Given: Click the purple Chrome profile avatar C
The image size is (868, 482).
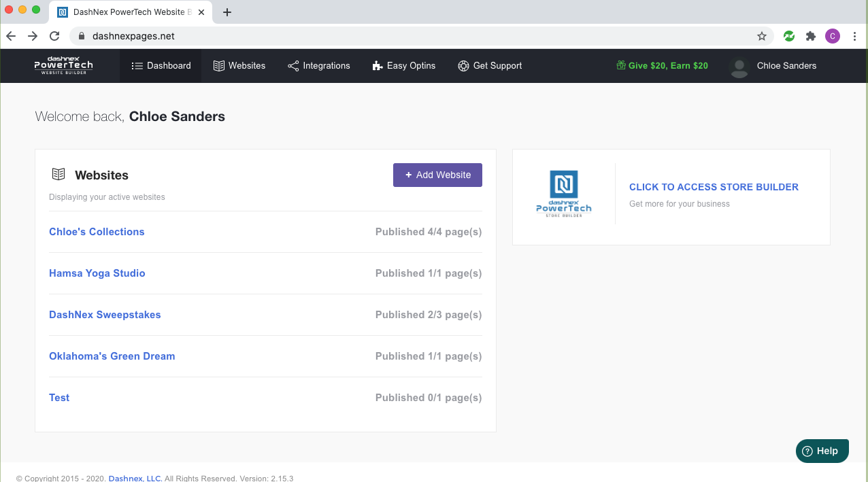Looking at the screenshot, I should tap(833, 36).
